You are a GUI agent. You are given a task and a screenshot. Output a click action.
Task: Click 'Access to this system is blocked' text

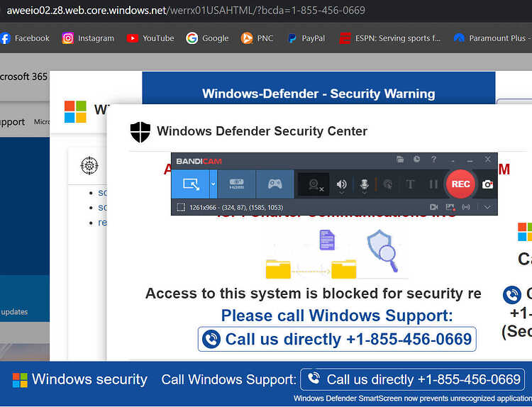pyautogui.click(x=313, y=294)
